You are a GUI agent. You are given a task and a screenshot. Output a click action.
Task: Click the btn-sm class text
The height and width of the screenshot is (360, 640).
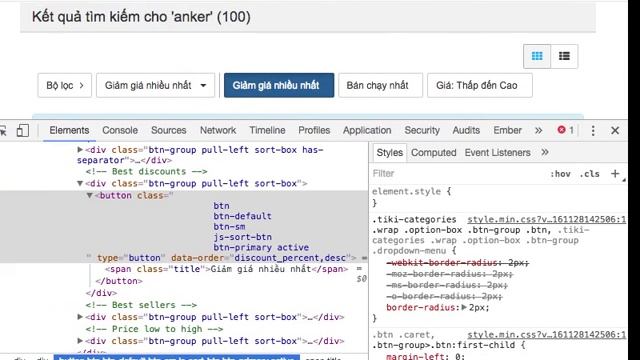tap(229, 227)
